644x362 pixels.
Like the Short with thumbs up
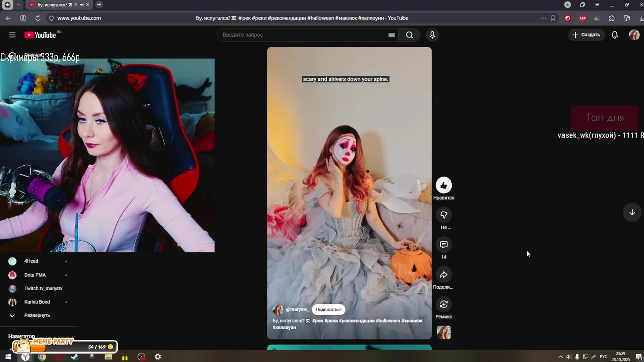(x=444, y=186)
